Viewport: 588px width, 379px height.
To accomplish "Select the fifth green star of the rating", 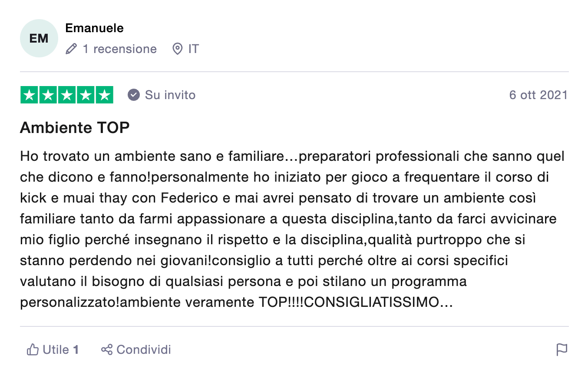I will coord(105,94).
